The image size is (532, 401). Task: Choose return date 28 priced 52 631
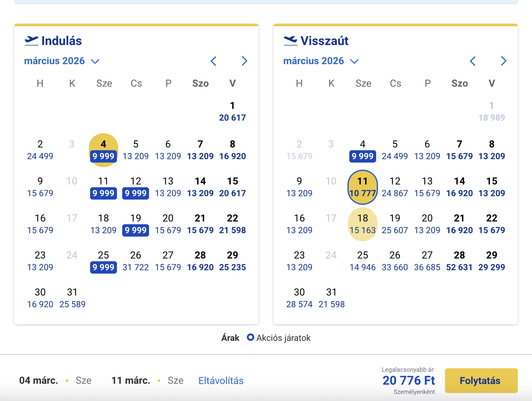[x=459, y=261]
